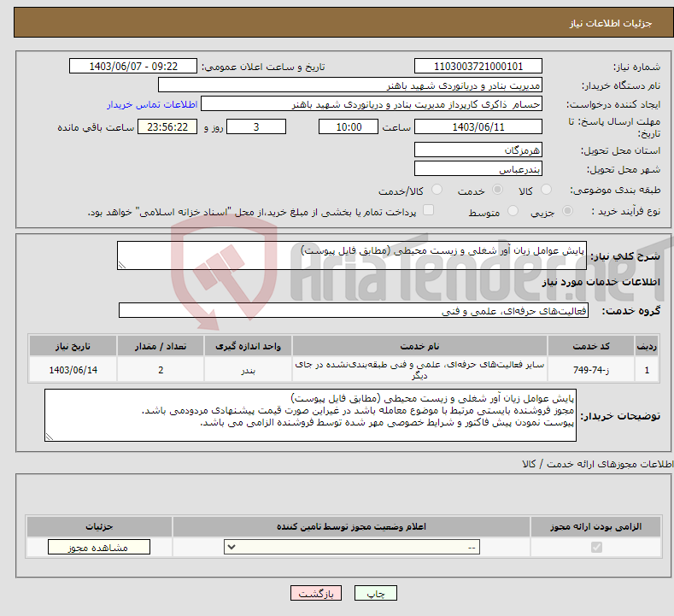
Task: Click the شرح کلی نیاز text area
Action: point(352,255)
